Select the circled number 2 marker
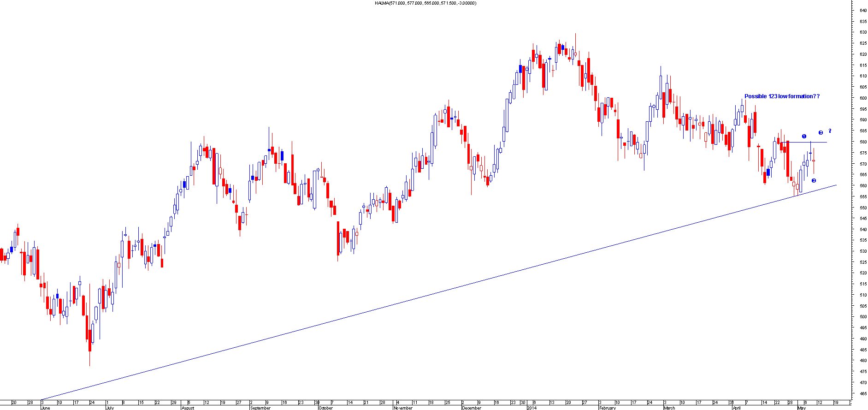868x410 pixels. point(814,181)
